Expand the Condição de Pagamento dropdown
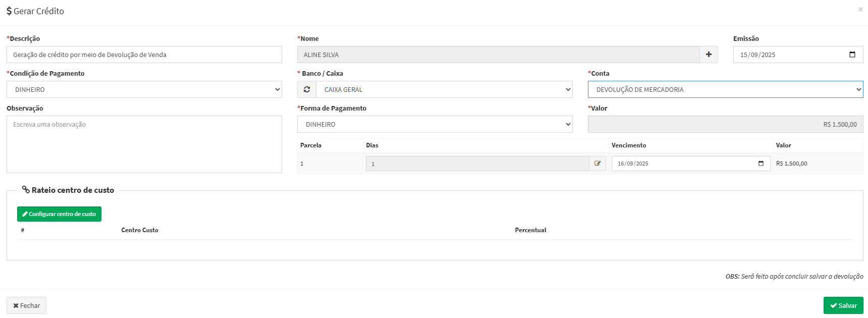Viewport: 868px width, 318px height. pyautogui.click(x=144, y=89)
